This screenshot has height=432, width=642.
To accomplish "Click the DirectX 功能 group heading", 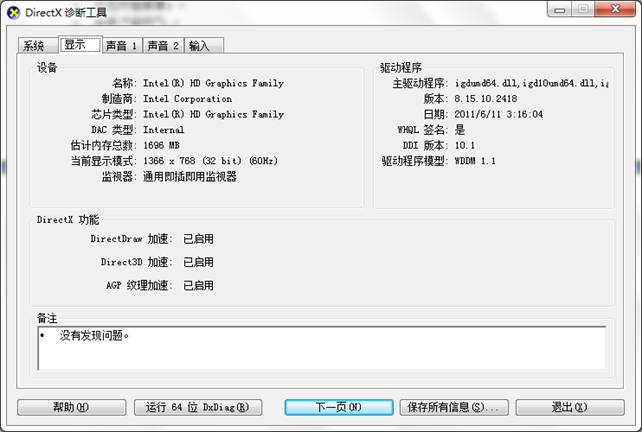I will 68,220.
